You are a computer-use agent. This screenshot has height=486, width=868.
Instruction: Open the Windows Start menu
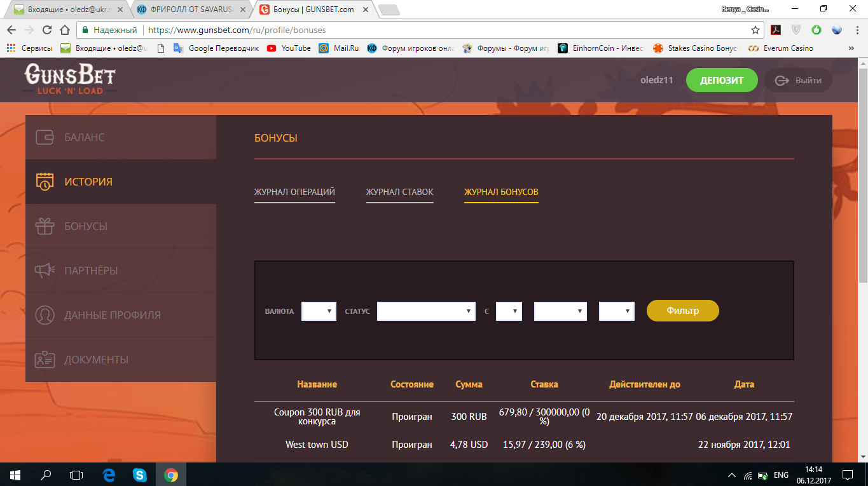15,475
